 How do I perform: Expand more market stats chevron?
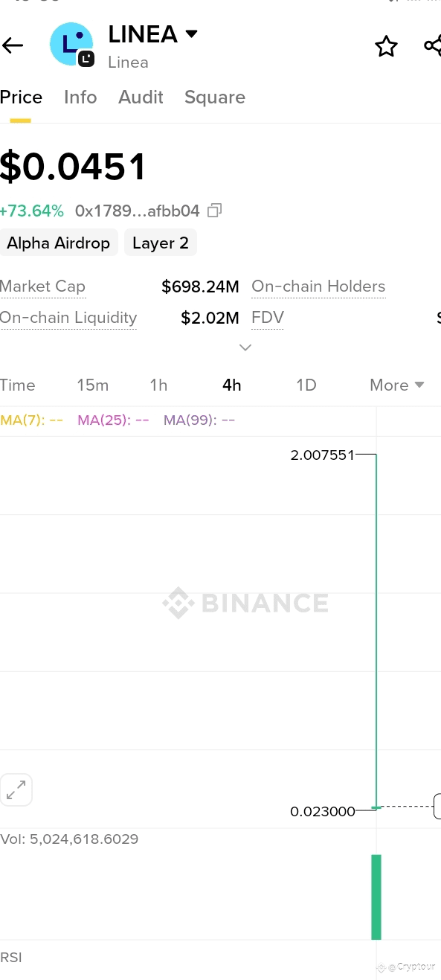[245, 347]
